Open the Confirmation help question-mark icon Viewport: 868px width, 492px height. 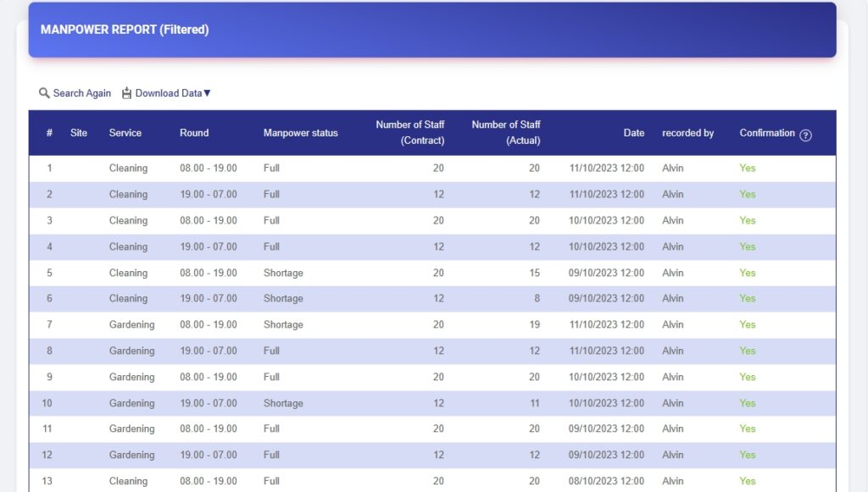click(x=805, y=135)
